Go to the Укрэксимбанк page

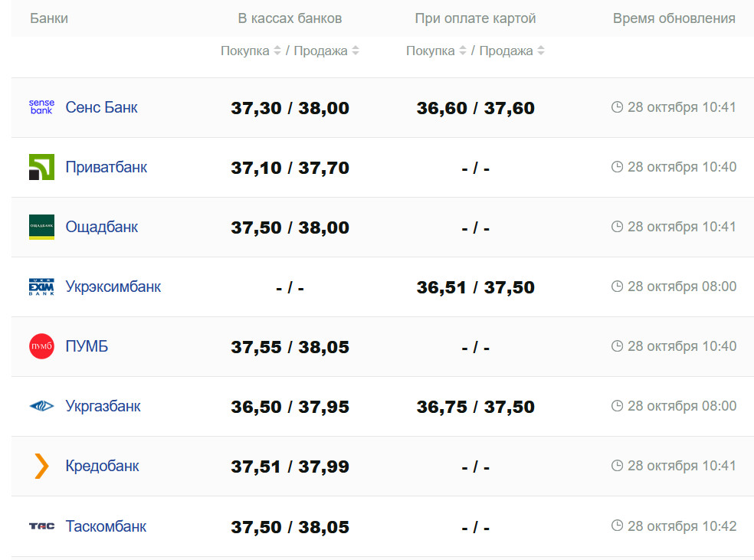click(x=113, y=287)
